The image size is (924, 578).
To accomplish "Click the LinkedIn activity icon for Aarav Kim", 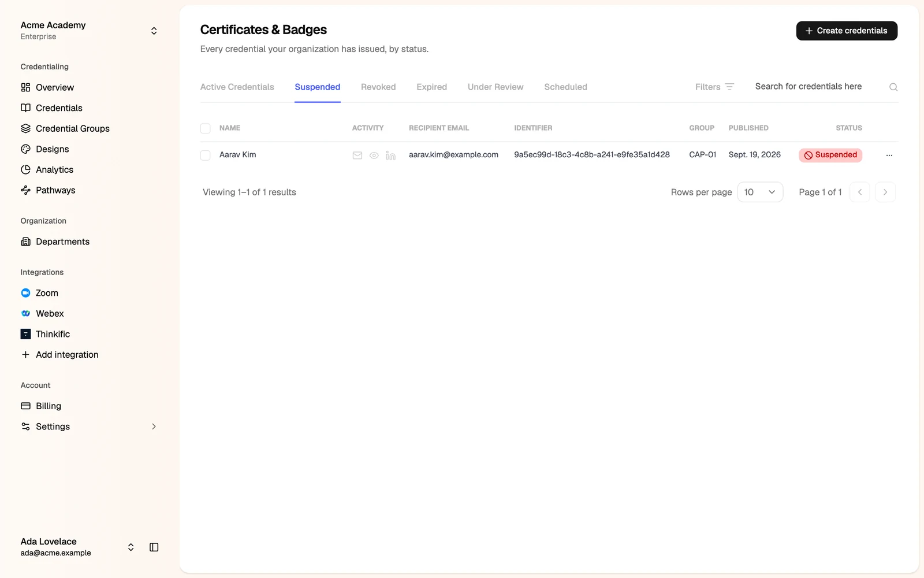I will click(x=391, y=155).
